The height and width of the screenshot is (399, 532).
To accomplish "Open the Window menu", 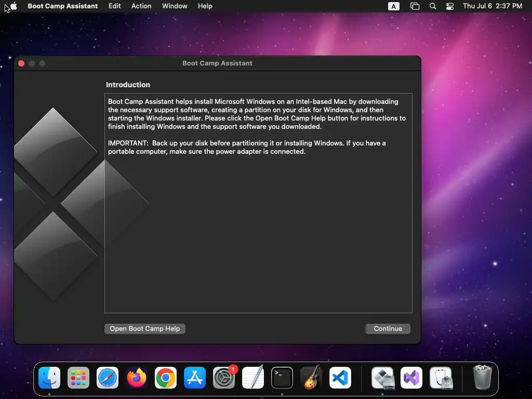I will tap(175, 6).
